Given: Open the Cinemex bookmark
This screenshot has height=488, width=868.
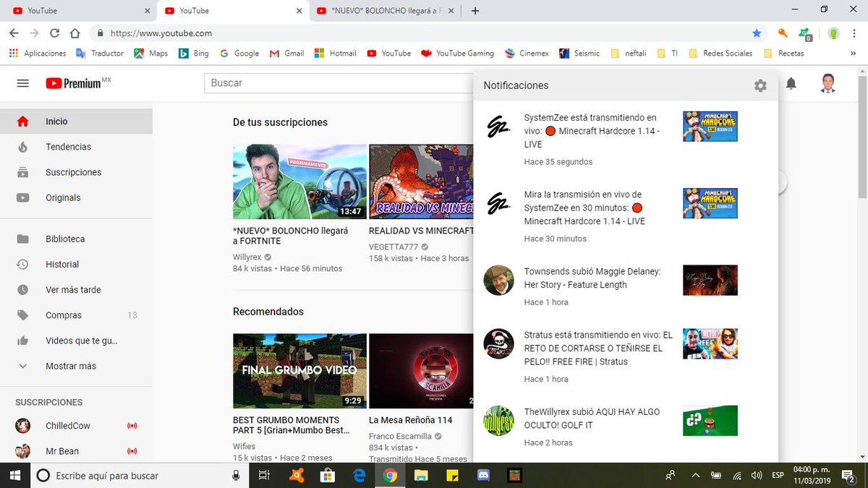Looking at the screenshot, I should (525, 53).
